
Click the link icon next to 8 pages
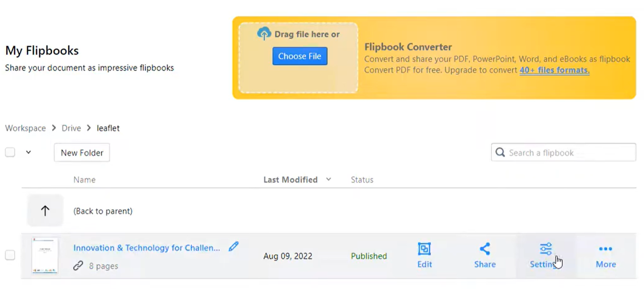click(x=78, y=266)
